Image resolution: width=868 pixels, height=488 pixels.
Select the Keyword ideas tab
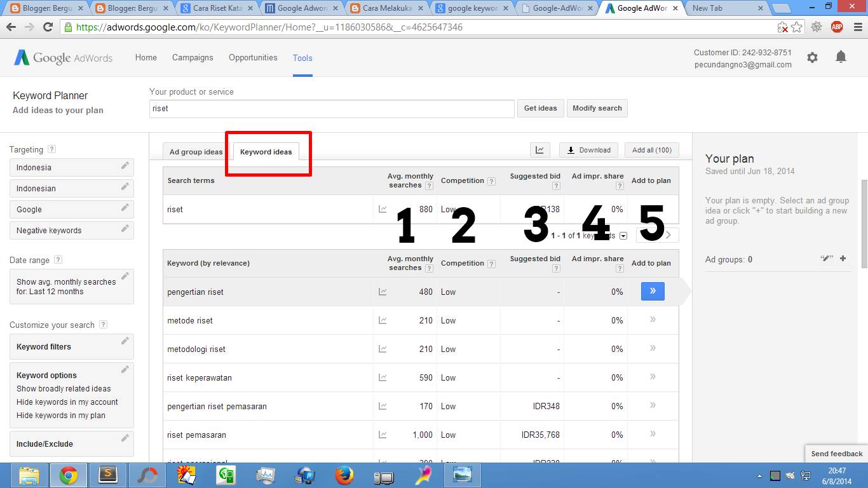266,152
